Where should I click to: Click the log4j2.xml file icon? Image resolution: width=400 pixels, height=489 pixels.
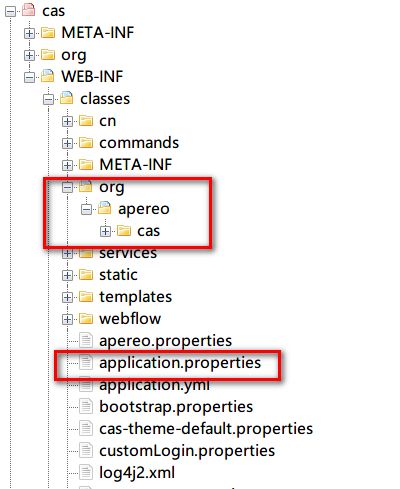(x=86, y=472)
